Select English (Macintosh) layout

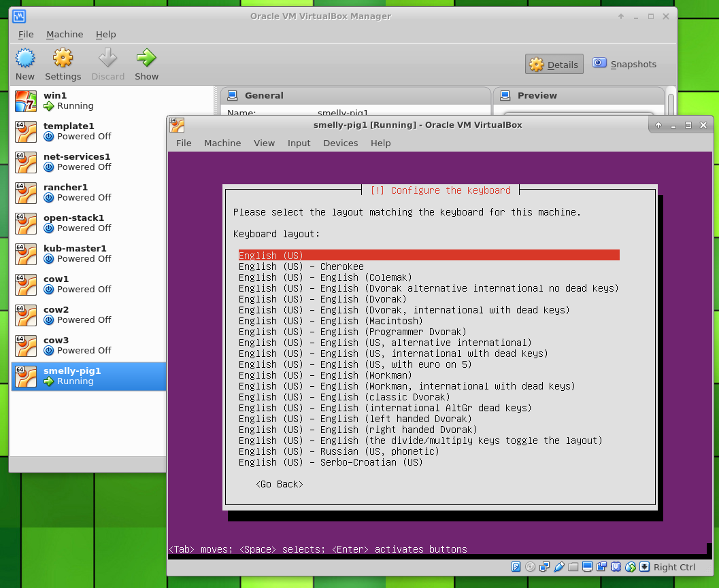pyautogui.click(x=331, y=321)
